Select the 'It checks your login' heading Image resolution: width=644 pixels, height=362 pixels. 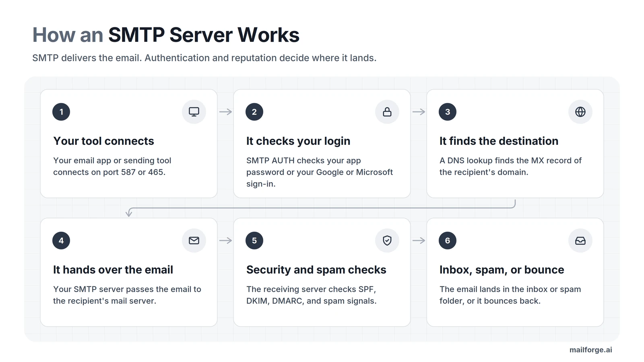(x=298, y=141)
